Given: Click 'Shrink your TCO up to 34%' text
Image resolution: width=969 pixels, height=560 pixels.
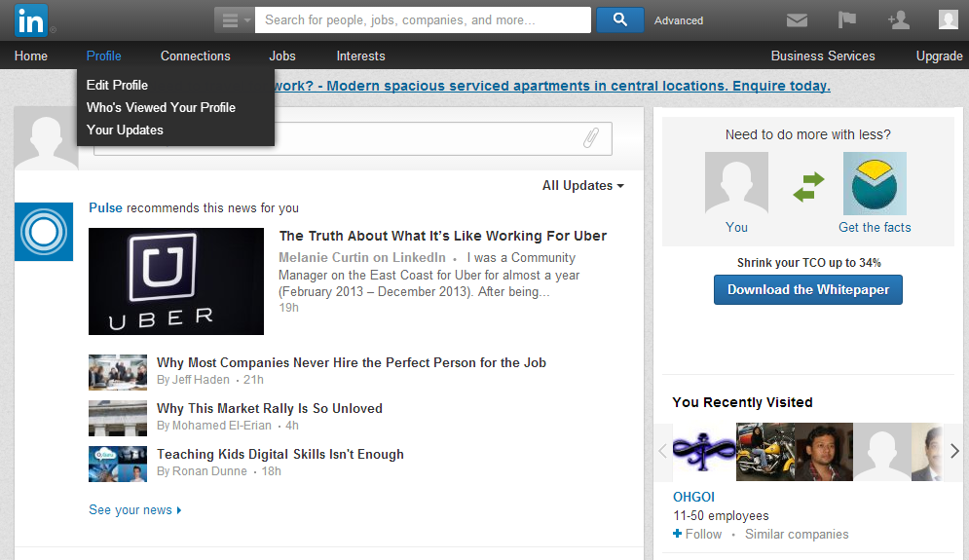Looking at the screenshot, I should (x=809, y=263).
